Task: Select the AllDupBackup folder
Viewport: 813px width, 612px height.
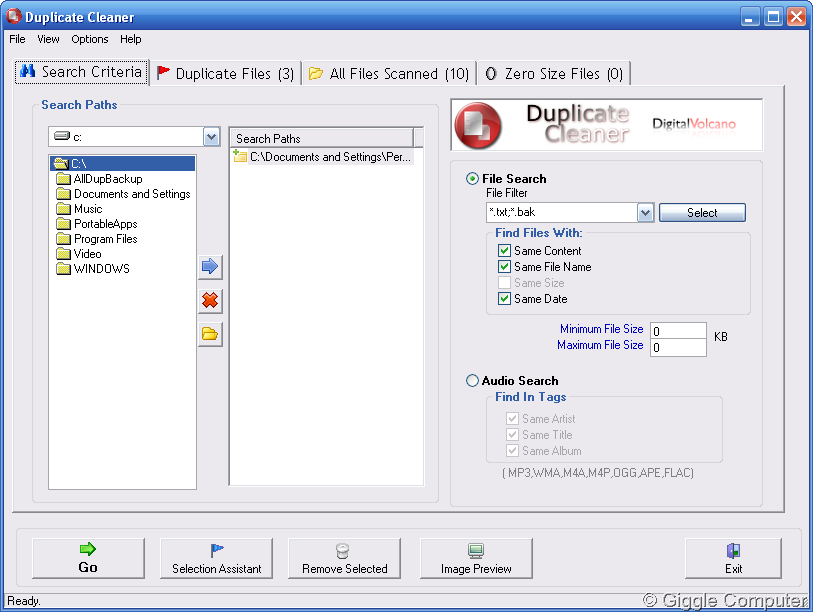Action: click(108, 179)
